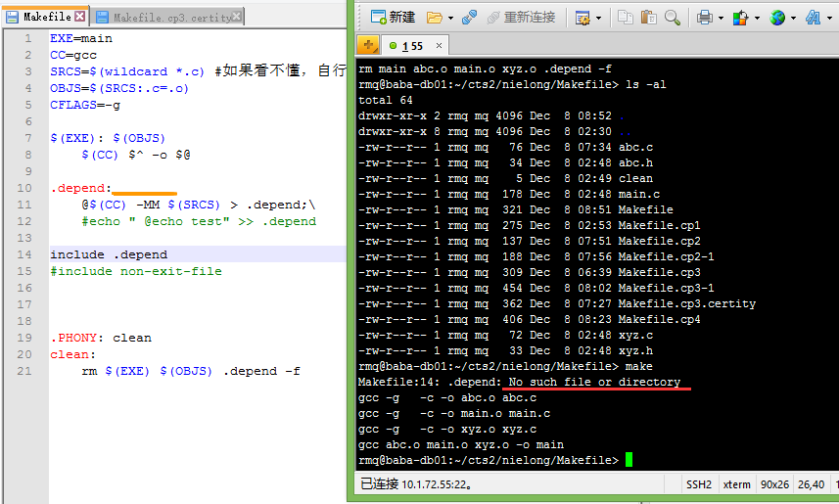Click the 重新连接 reconnect button
The height and width of the screenshot is (504, 839).
click(521, 17)
